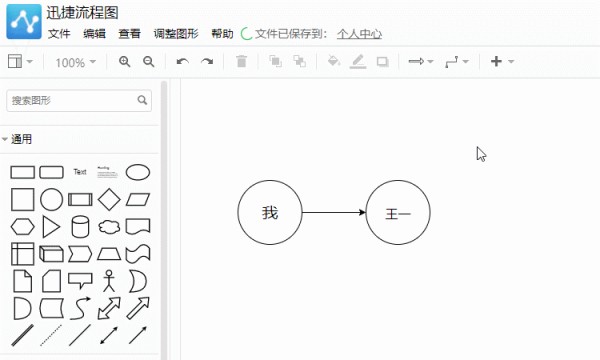Select the triangle shape

click(x=51, y=227)
